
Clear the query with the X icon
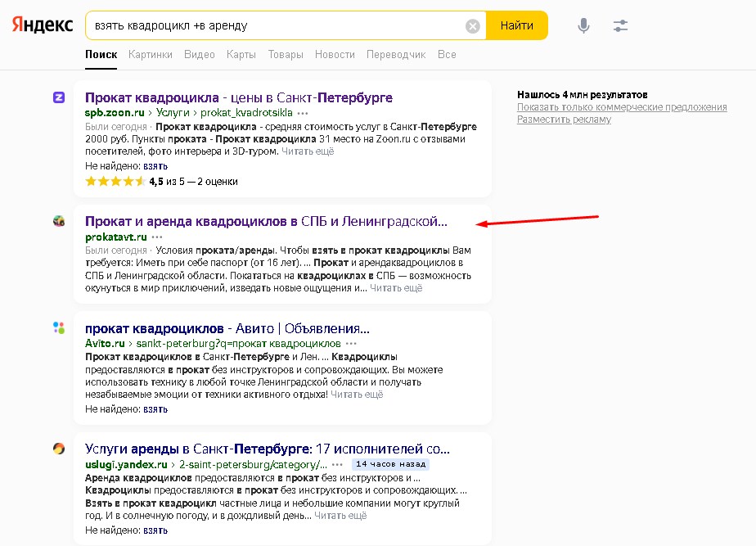point(472,25)
